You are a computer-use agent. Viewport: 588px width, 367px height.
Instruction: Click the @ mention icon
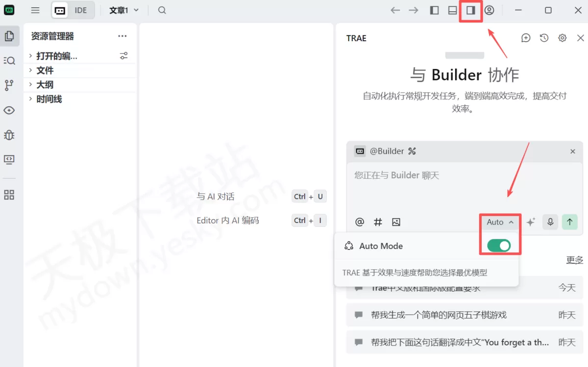point(360,222)
